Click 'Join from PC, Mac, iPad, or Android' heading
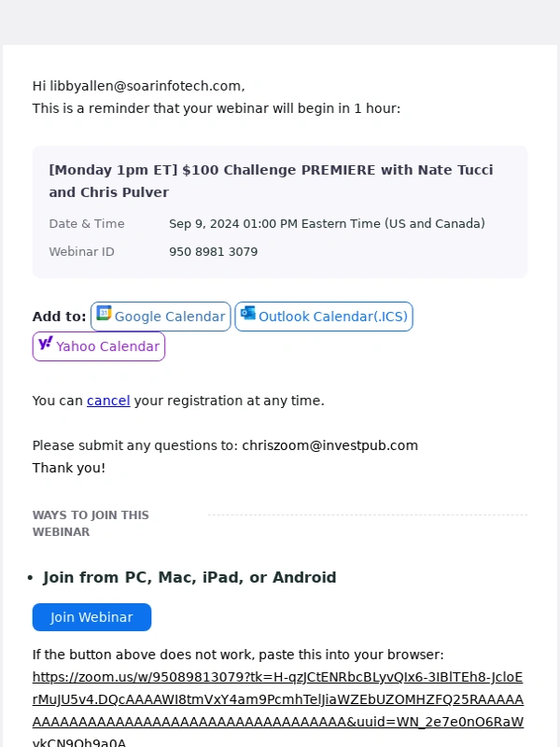 [x=189, y=577]
